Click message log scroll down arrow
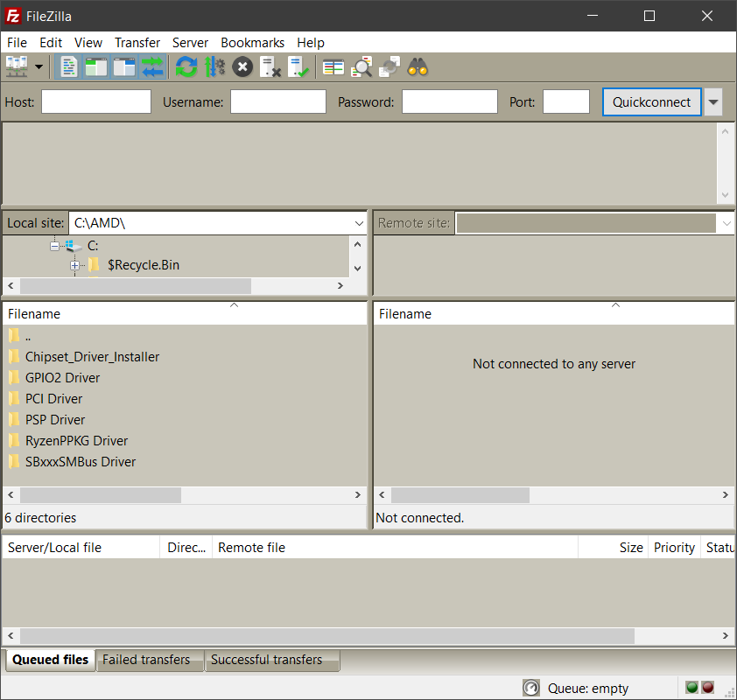This screenshot has height=700, width=737. (725, 194)
